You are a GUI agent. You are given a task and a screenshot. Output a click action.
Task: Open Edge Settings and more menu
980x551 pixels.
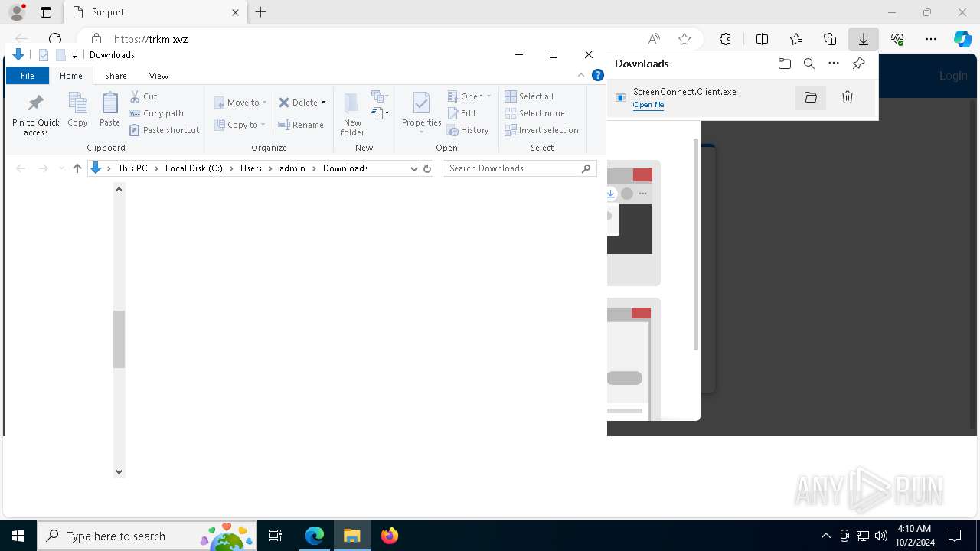pyautogui.click(x=931, y=39)
